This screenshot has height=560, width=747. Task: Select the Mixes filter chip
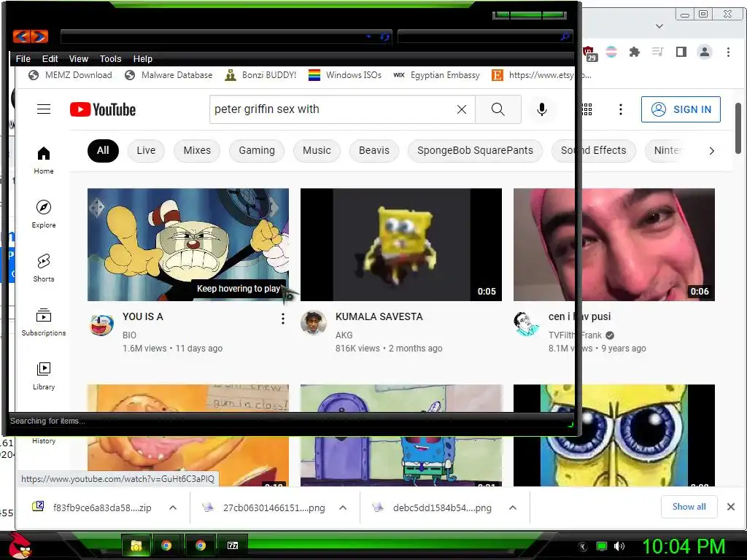tap(197, 150)
